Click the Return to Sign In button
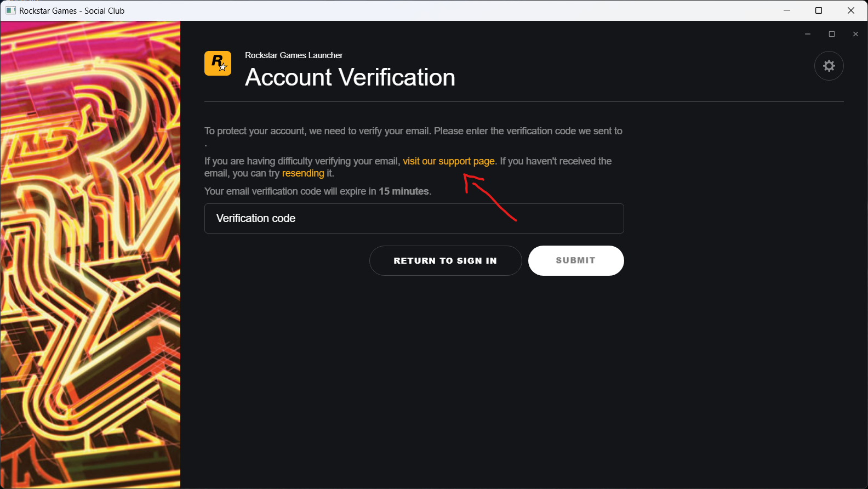Image resolution: width=868 pixels, height=489 pixels. pyautogui.click(x=445, y=260)
